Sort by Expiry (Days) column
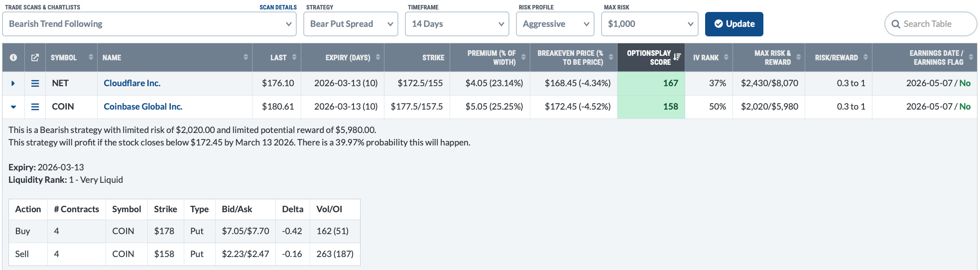 [378, 57]
